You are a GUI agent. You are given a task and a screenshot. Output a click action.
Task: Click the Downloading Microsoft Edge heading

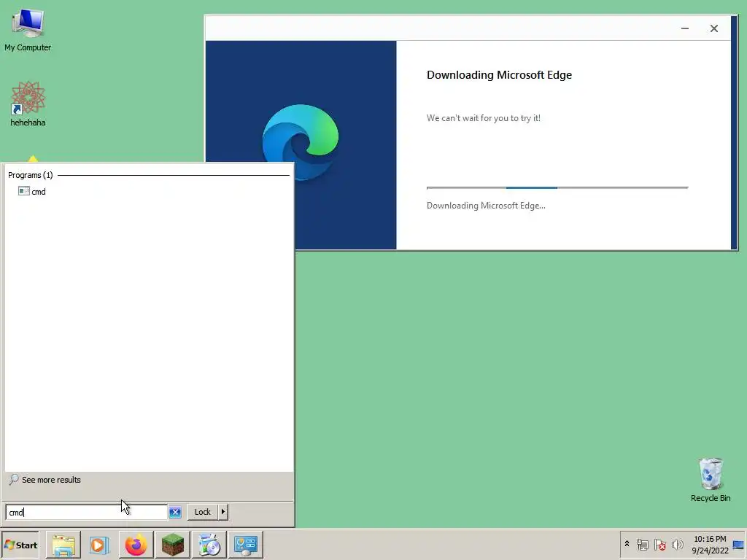499,75
